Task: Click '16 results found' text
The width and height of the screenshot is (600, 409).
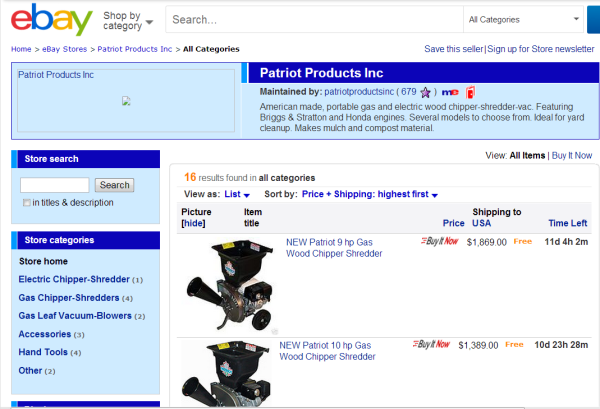Action: pyautogui.click(x=249, y=178)
